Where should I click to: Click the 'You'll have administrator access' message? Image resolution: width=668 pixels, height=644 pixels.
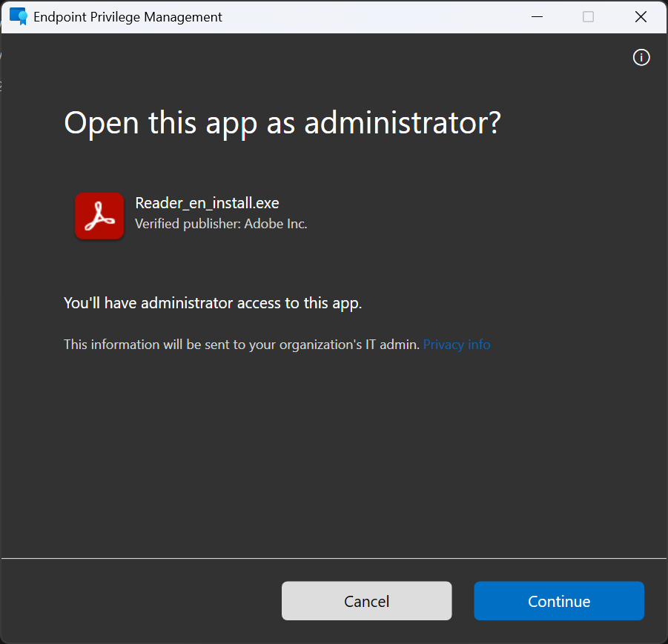(213, 303)
